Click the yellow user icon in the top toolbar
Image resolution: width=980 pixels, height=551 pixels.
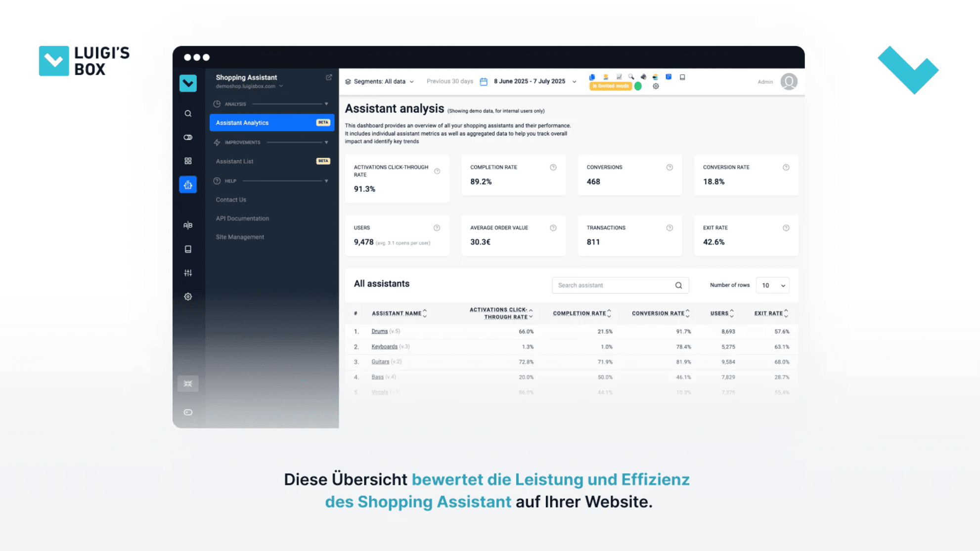point(606,77)
